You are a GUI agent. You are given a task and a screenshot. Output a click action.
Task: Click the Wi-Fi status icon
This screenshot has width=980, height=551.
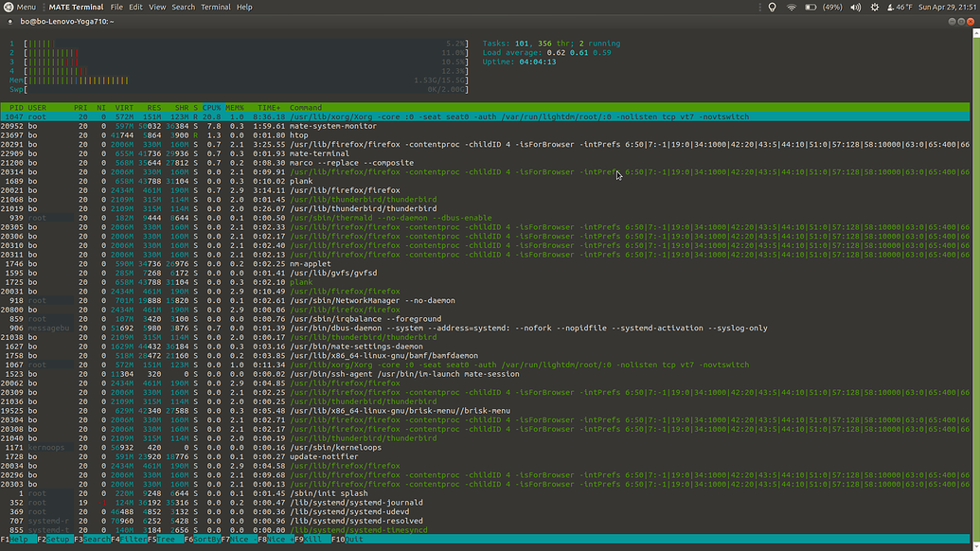(793, 7)
